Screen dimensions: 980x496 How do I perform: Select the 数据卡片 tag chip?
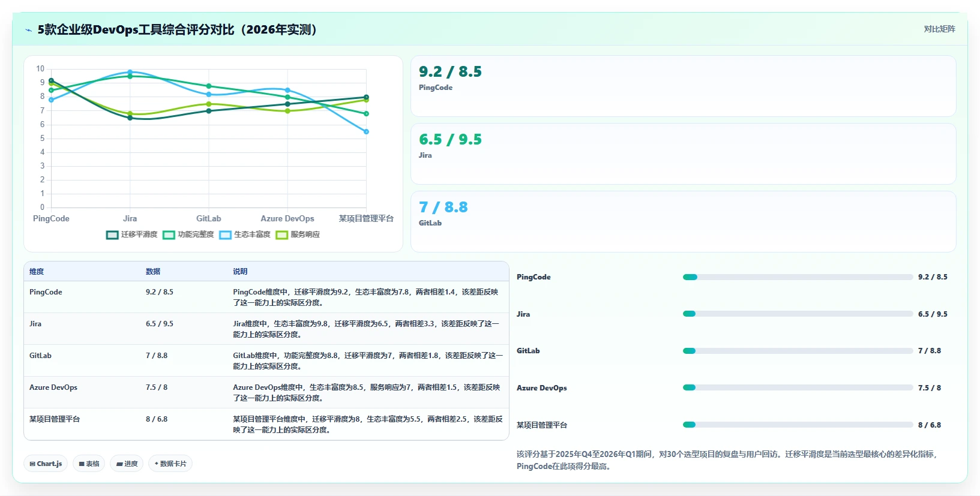click(170, 464)
